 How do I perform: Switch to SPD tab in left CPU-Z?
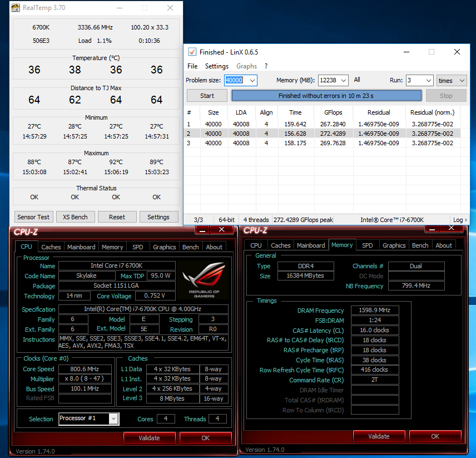137,247
